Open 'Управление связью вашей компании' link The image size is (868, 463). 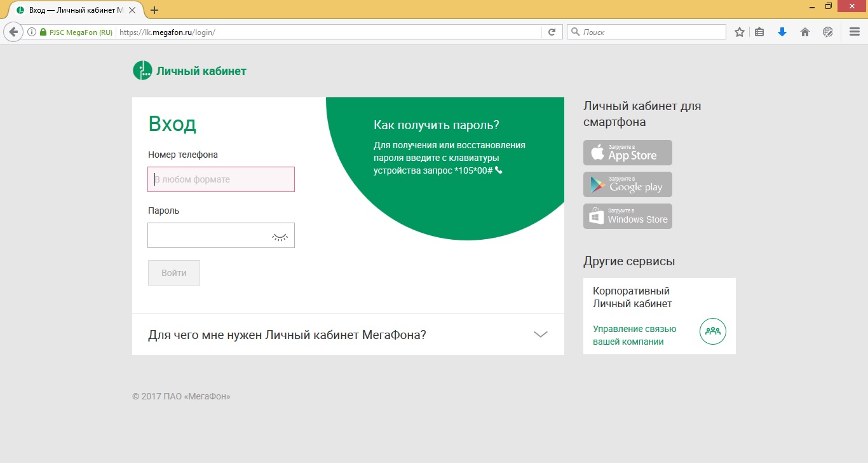click(634, 335)
